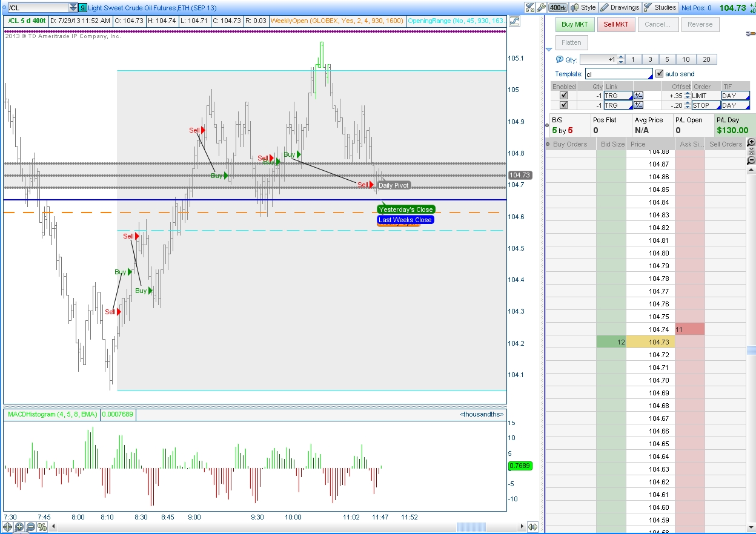The height and width of the screenshot is (534, 756).
Task: Click the ladder zoom magnifier icon beside Sell Orders
Action: point(751,142)
